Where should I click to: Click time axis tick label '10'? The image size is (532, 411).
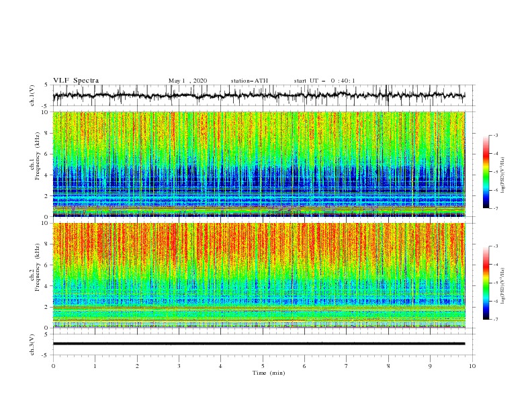(472, 366)
